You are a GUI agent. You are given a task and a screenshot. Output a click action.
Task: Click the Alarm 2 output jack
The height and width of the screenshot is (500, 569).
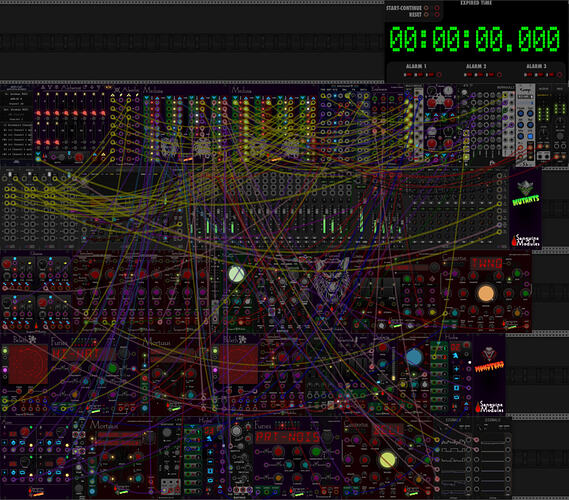tap(499, 75)
